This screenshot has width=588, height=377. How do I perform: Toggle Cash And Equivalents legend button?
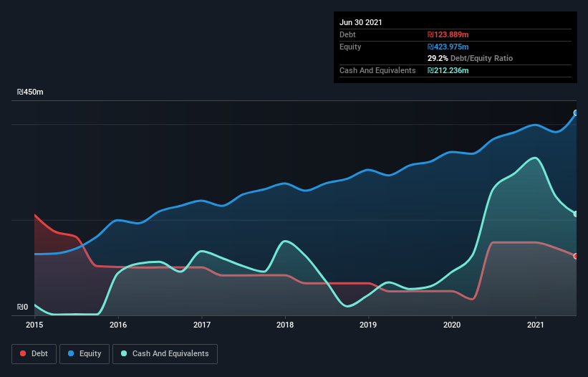165,354
